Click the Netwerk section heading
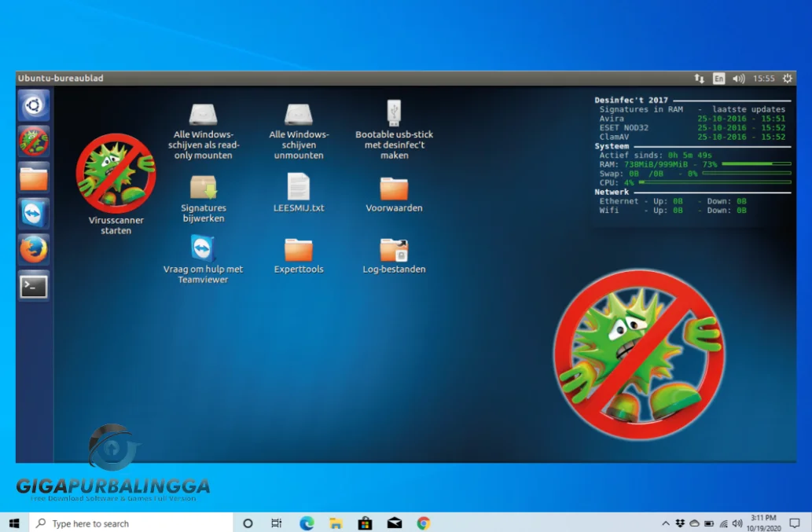This screenshot has height=532, width=812. [612, 192]
